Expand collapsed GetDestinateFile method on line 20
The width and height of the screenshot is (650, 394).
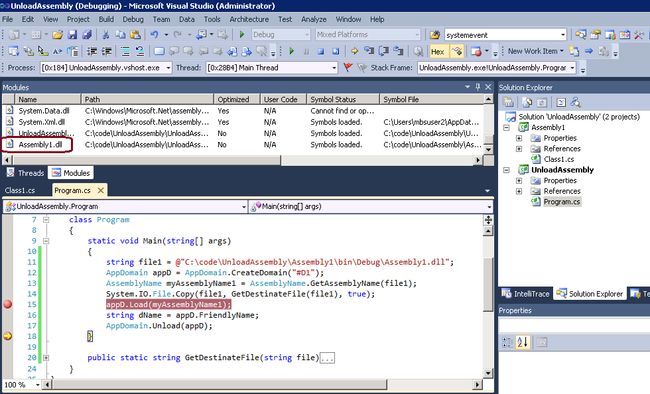pyautogui.click(x=46, y=358)
